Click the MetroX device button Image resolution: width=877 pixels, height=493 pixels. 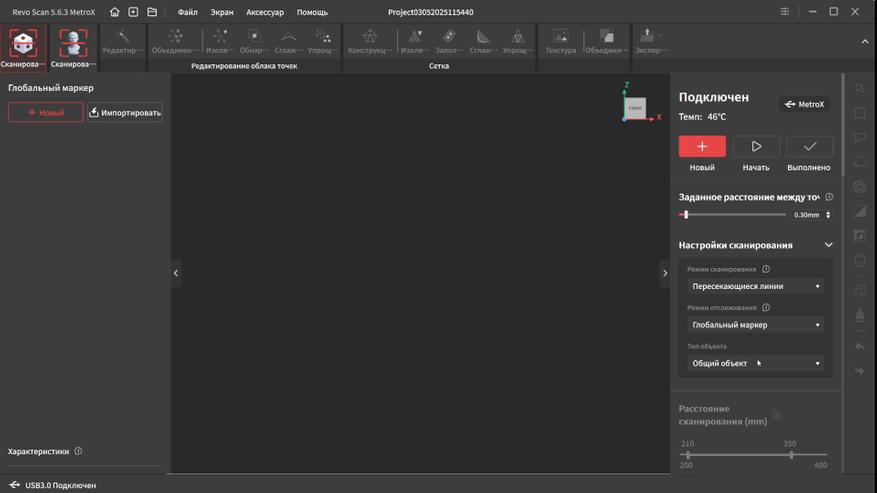(x=804, y=104)
